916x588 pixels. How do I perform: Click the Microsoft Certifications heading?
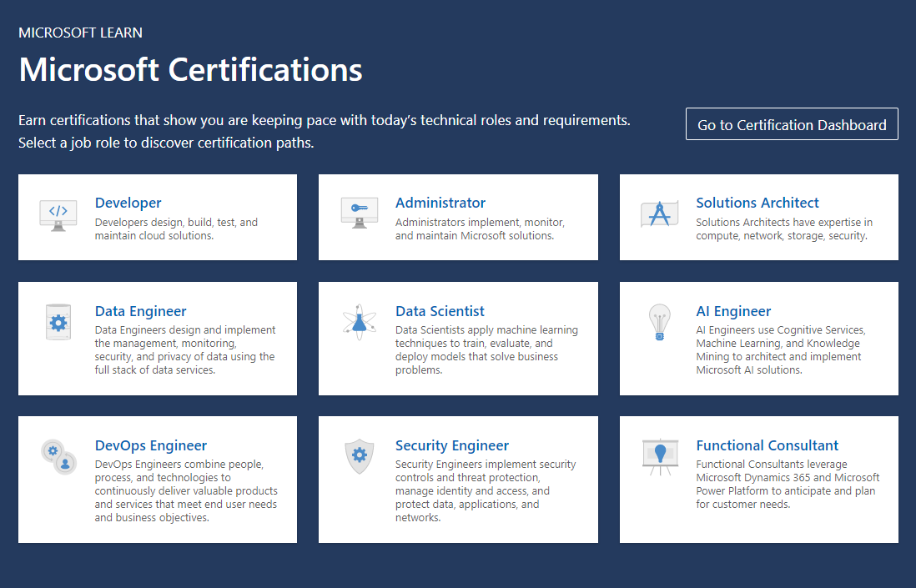point(190,69)
